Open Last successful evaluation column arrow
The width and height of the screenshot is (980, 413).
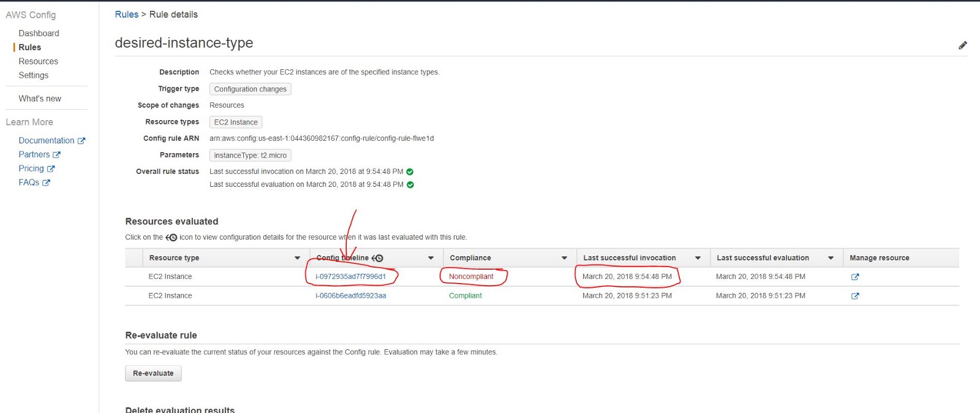tap(831, 258)
